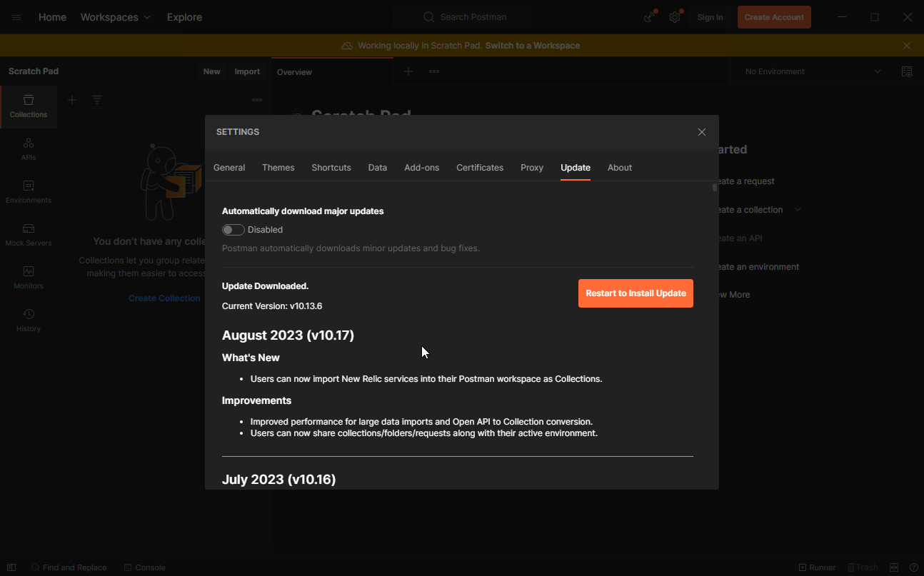The width and height of the screenshot is (924, 576).
Task: Open the environment quick look icon
Action: click(907, 71)
